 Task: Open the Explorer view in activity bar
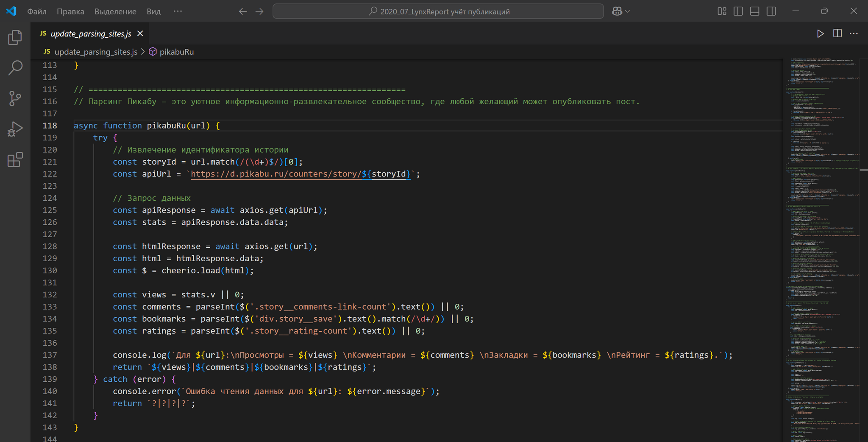[x=15, y=37]
